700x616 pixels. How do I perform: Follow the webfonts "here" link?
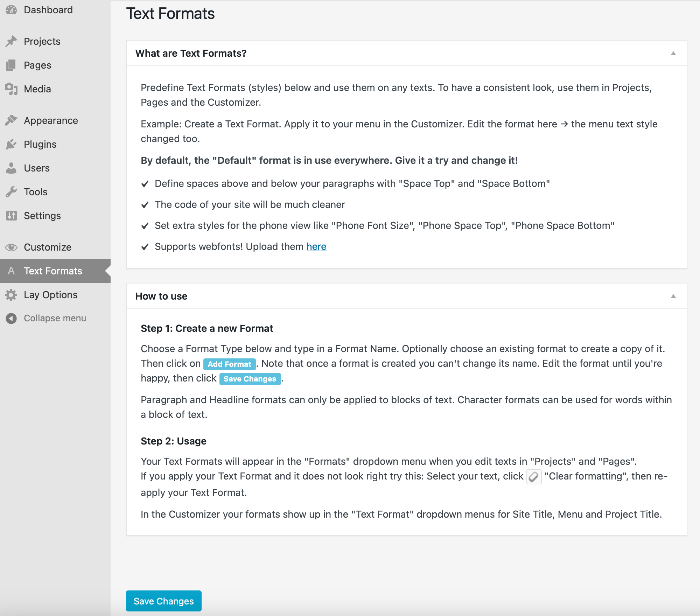(316, 246)
